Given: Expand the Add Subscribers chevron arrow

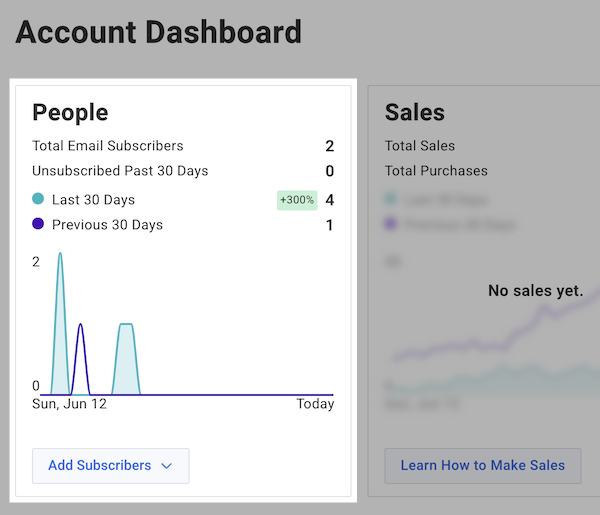Looking at the screenshot, I should tap(167, 466).
